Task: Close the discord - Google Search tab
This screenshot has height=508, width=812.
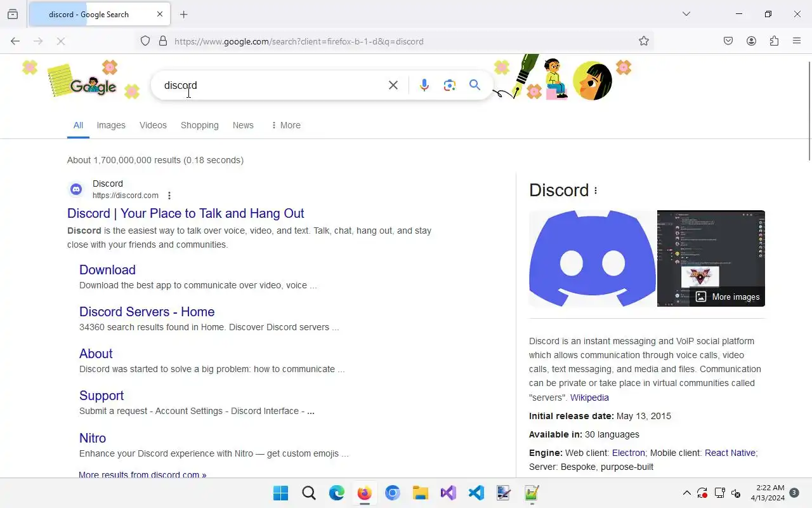Action: pos(160,14)
